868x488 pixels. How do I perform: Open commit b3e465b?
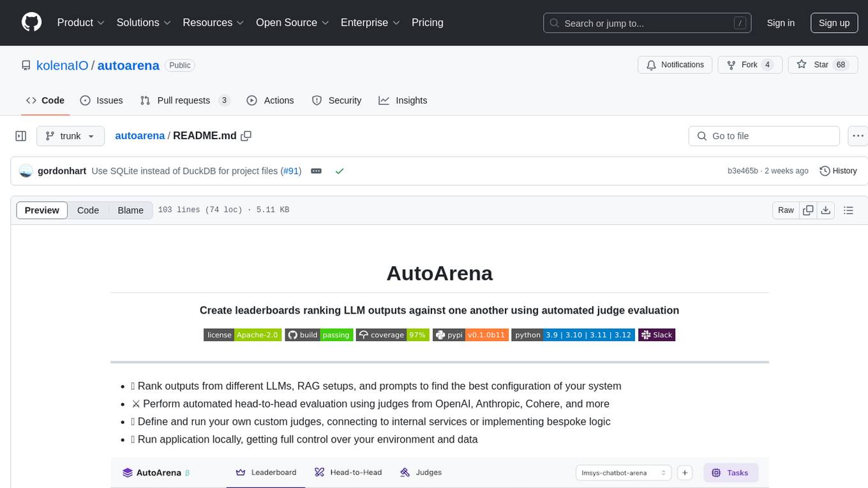tap(743, 171)
